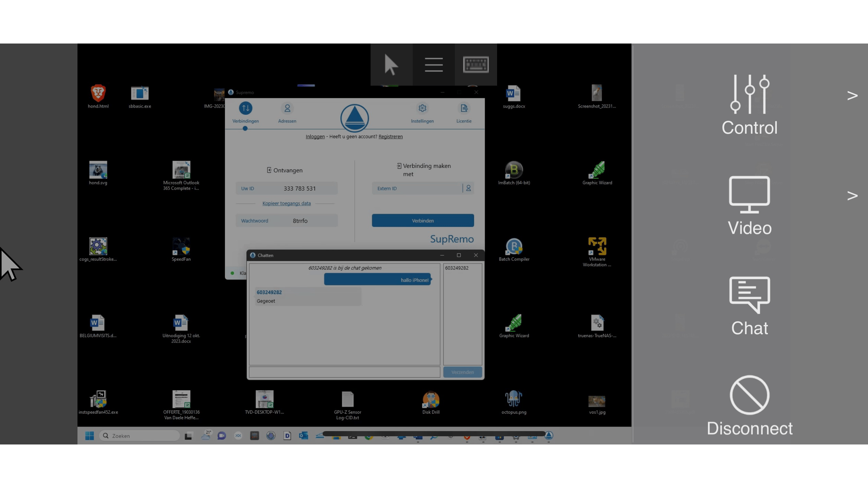868x488 pixels.
Task: Open the on-screen keyboard from remote toolbar
Action: (x=476, y=64)
